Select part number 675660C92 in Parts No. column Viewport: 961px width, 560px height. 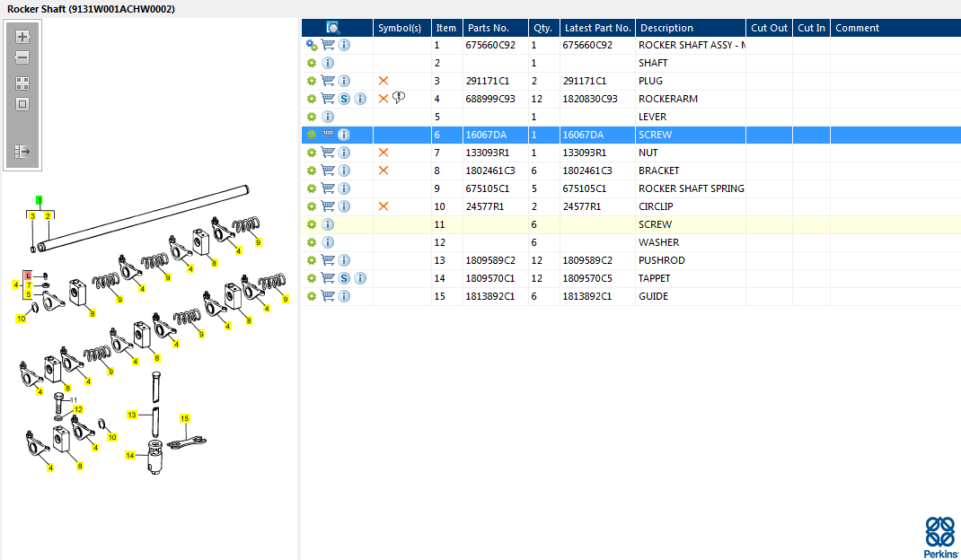(490, 45)
